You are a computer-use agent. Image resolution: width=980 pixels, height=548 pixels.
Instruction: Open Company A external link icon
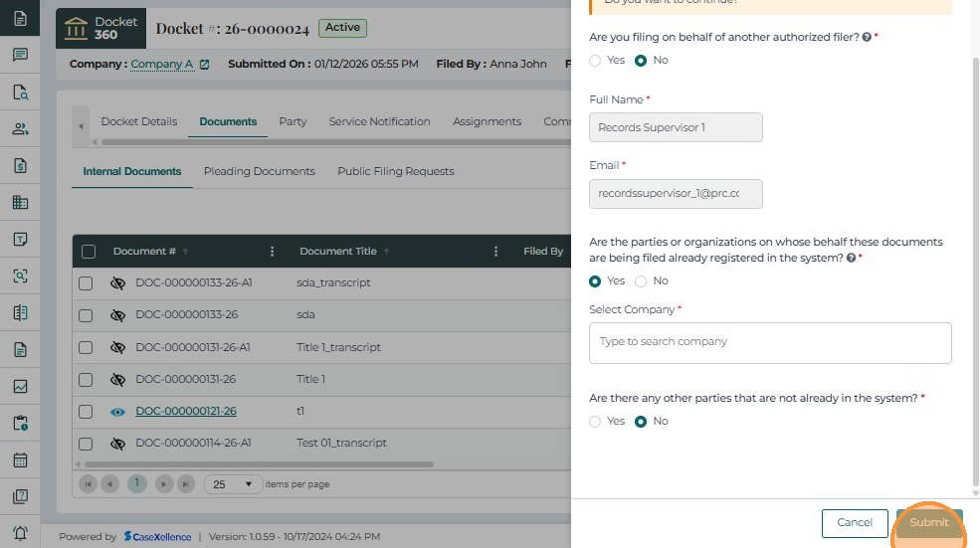point(205,65)
